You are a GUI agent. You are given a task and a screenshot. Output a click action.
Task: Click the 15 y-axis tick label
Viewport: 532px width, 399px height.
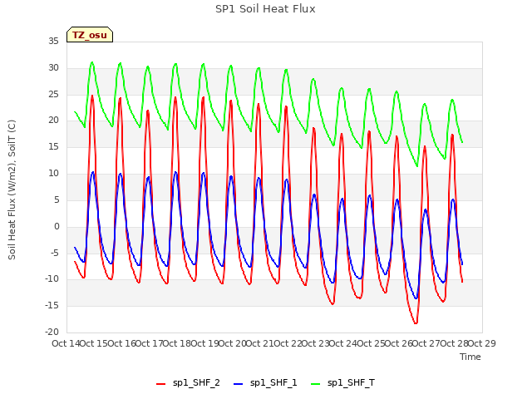click(x=53, y=147)
